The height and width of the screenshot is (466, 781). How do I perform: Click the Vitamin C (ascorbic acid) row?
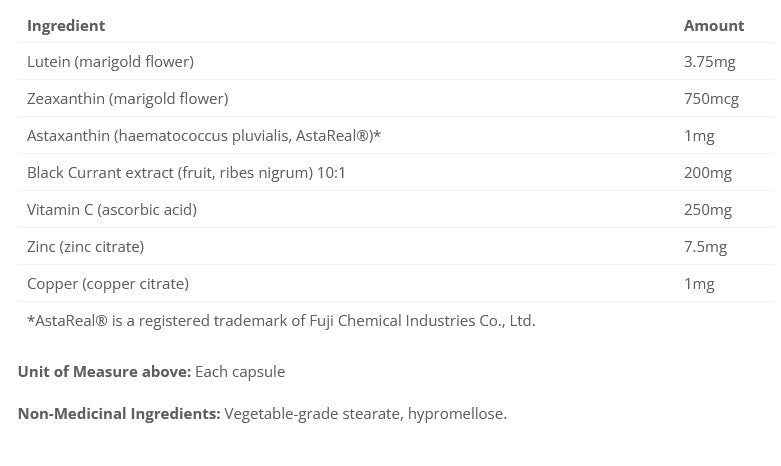point(112,210)
